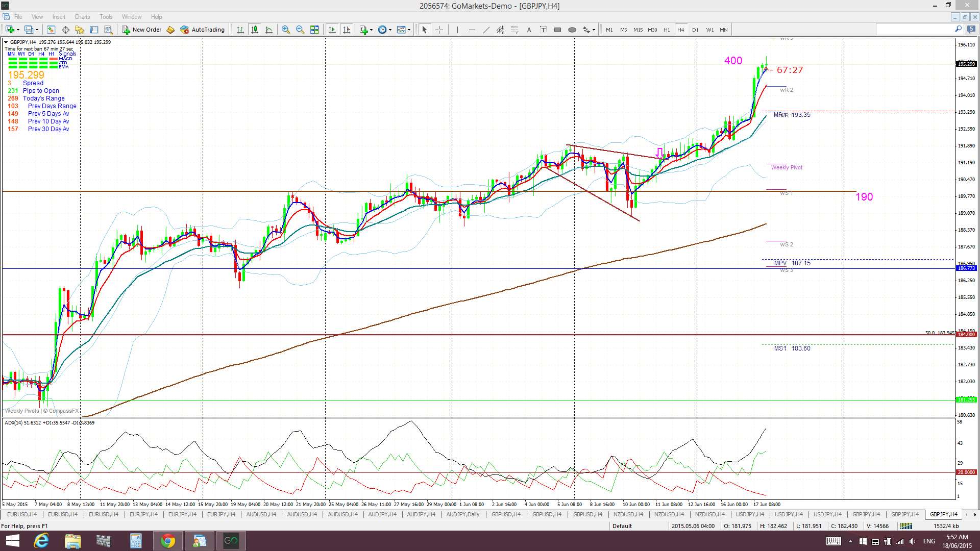Switch to Candlesticks chart mode
Viewport: 980px width, 551px height.
click(x=254, y=30)
